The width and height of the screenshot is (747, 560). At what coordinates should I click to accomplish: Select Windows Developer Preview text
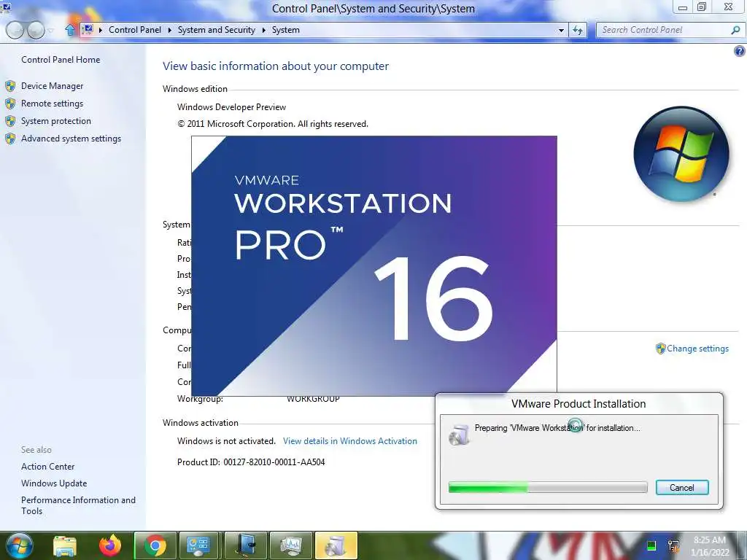coord(231,107)
